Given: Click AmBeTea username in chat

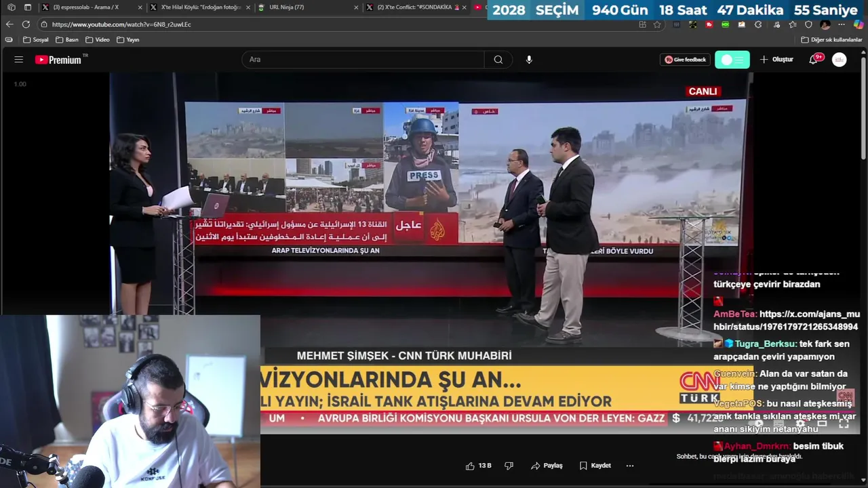Looking at the screenshot, I should click(x=735, y=314).
